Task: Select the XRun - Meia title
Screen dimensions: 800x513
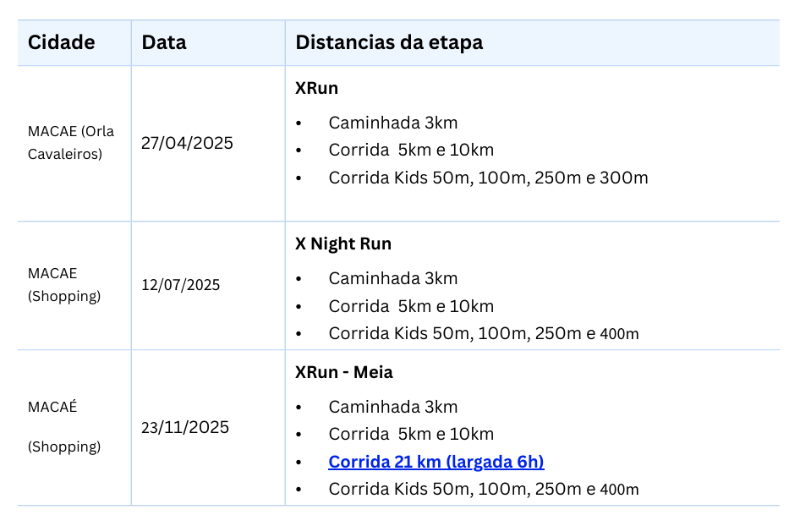Action: pos(344,372)
